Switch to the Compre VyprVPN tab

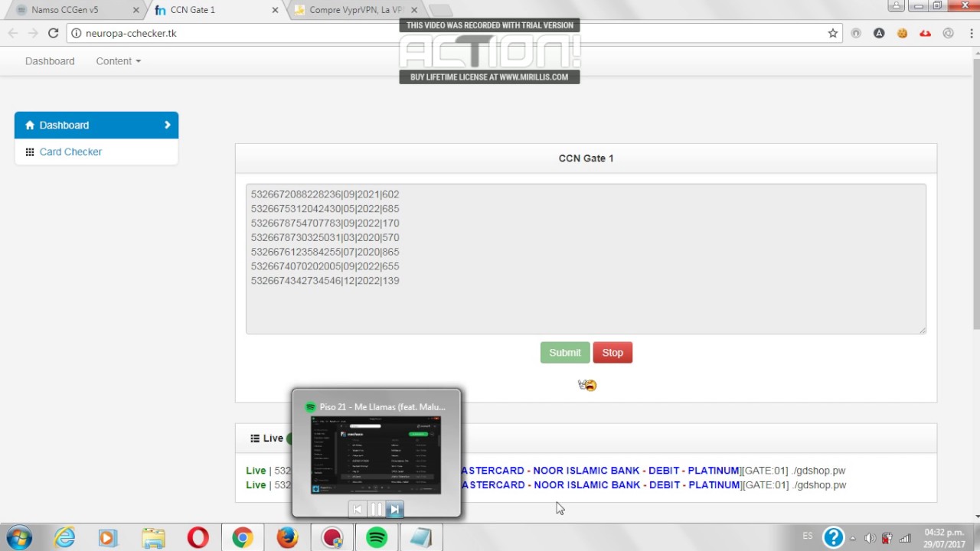pyautogui.click(x=354, y=10)
